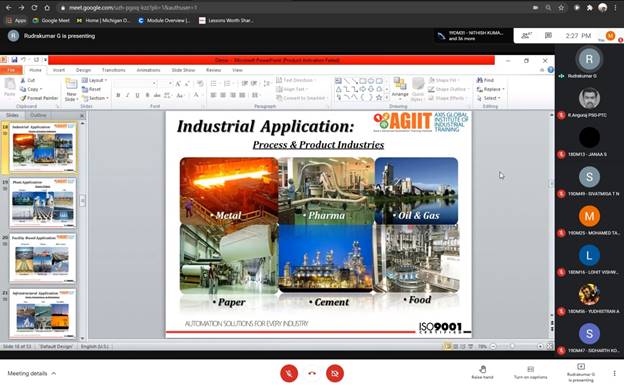The width and height of the screenshot is (624, 387).
Task: Open Font Color picker
Action: [x=196, y=95]
